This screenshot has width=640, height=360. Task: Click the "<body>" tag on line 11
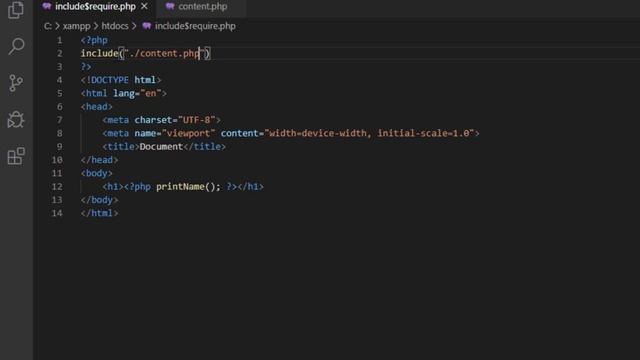pyautogui.click(x=96, y=173)
